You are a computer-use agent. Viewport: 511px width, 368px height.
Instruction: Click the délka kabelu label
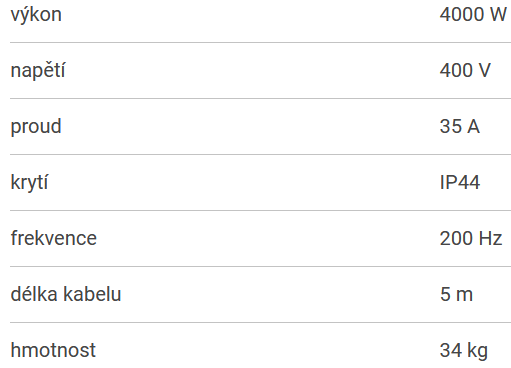66,294
